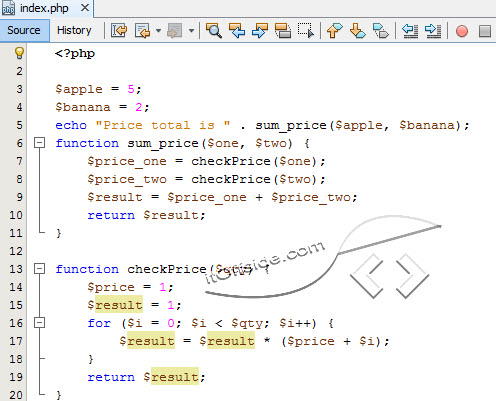496x401 pixels.
Task: Click the Find Selection magnifier icon
Action: point(214,31)
